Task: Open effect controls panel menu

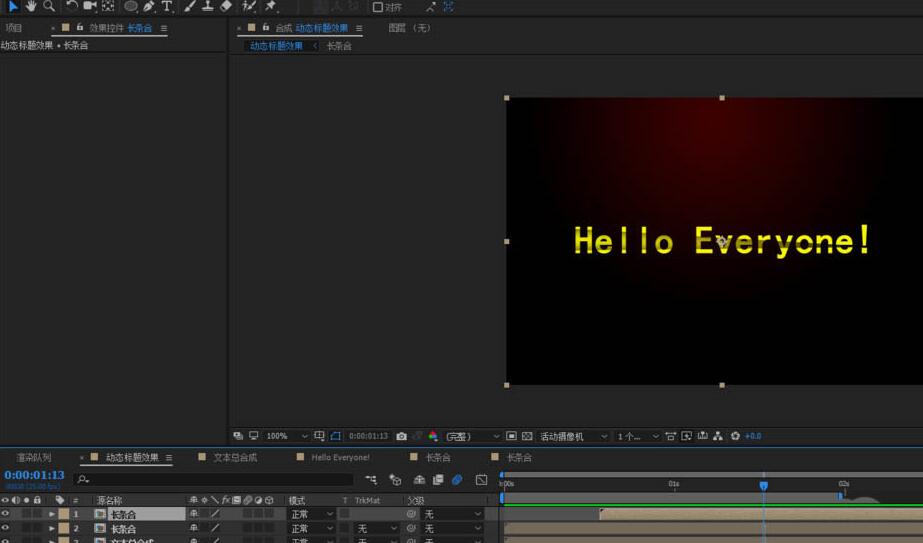Action: point(164,28)
